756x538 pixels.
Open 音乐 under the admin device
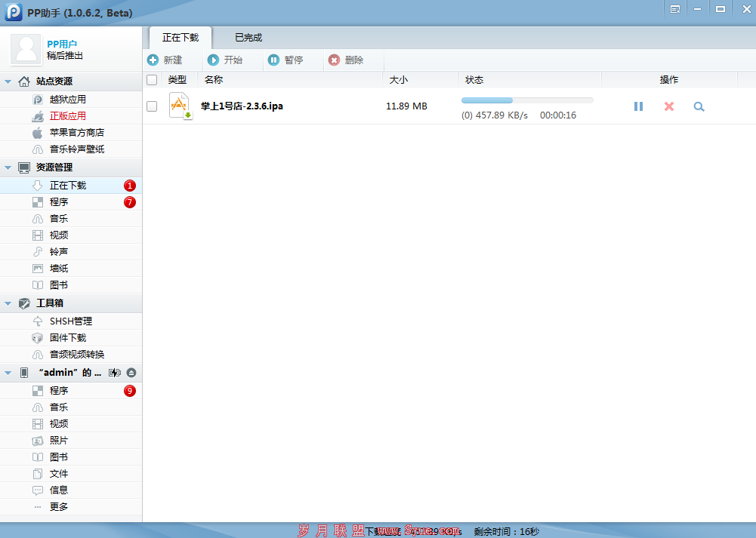(71, 407)
